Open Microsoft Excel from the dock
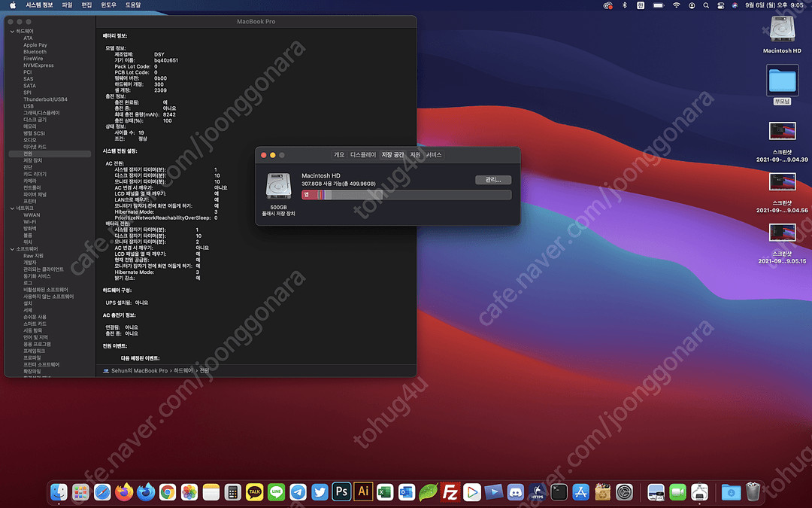Image resolution: width=812 pixels, height=508 pixels. [385, 492]
